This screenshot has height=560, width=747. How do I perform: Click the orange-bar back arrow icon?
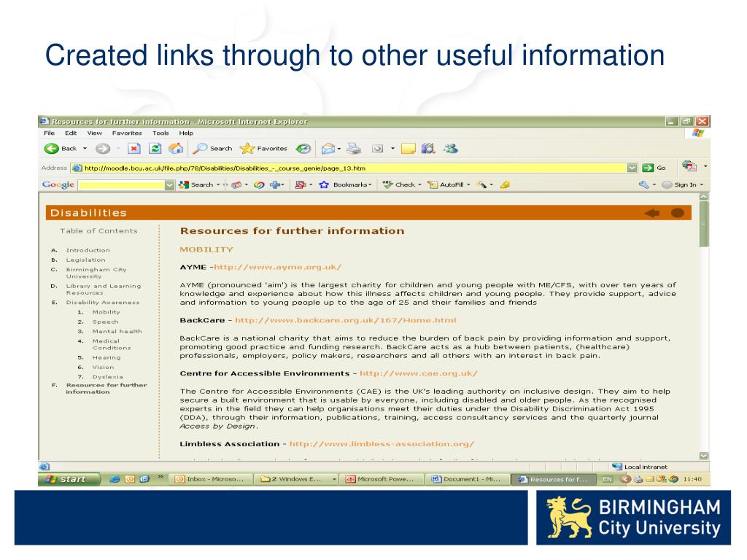(x=651, y=213)
